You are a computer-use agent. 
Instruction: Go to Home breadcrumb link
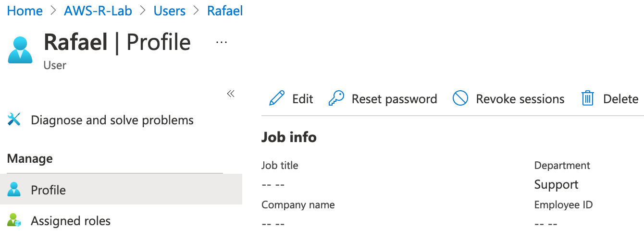click(x=25, y=11)
